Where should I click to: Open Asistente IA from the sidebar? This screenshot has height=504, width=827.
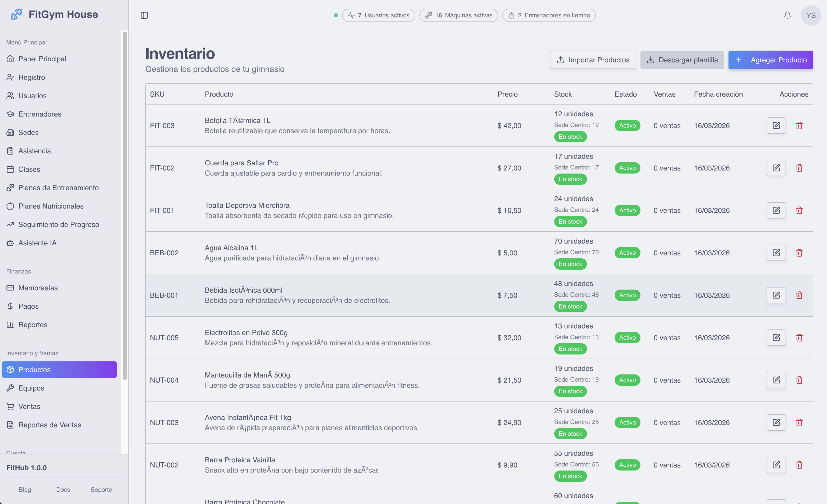(37, 243)
